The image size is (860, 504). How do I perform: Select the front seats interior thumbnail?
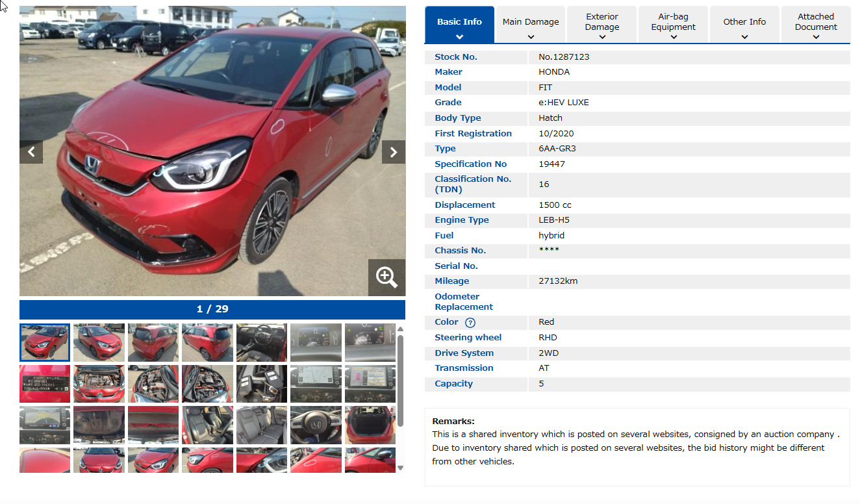[x=207, y=425]
